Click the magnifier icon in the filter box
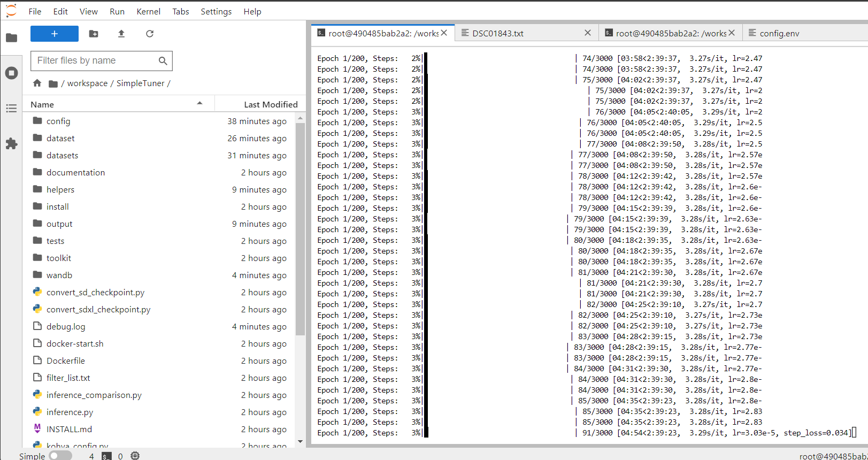 click(x=163, y=61)
